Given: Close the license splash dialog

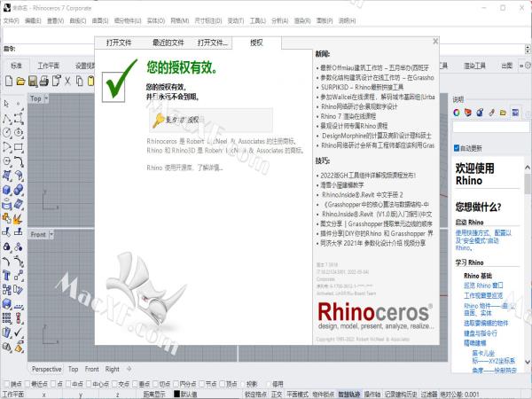Looking at the screenshot, I should point(435,42).
